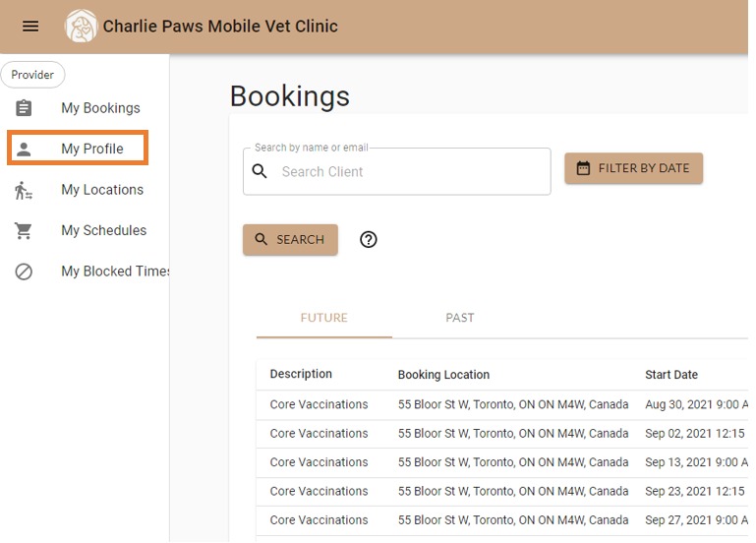Go to My Locations page

coord(102,190)
